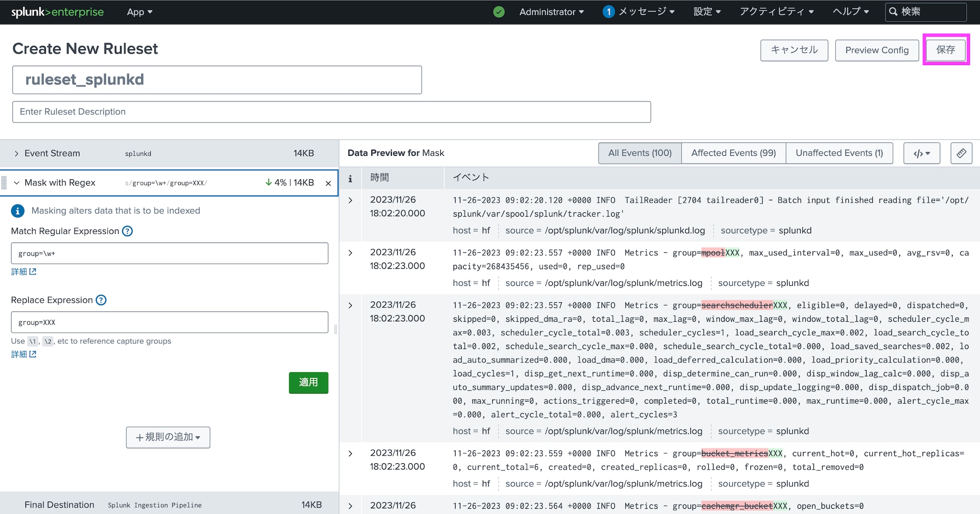
Task: Click the Match Regular Expression input group=\w+
Action: click(x=169, y=253)
